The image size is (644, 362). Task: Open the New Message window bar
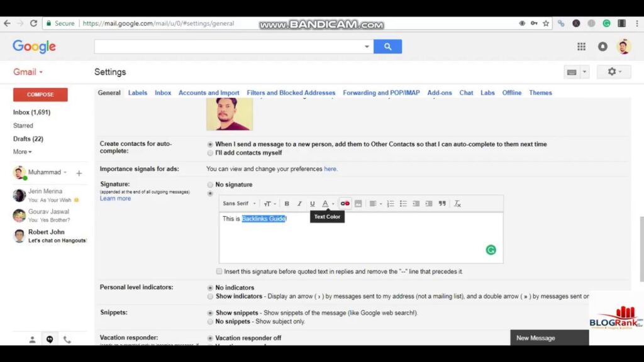550,337
